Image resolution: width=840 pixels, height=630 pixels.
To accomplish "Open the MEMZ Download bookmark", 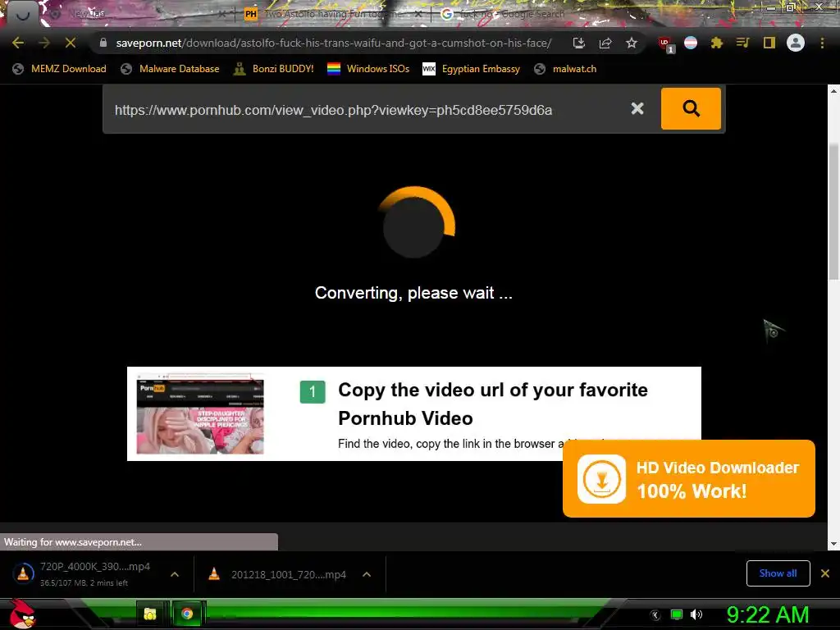I will pos(59,69).
